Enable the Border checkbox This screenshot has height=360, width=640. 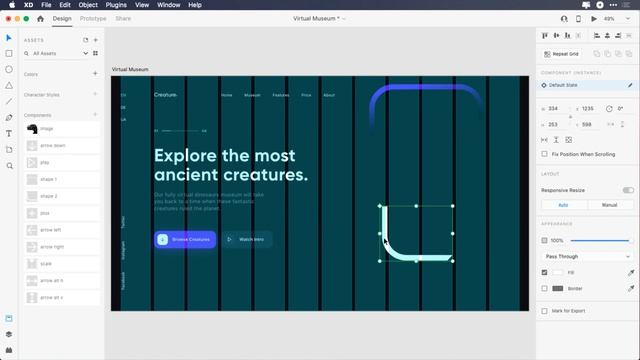(544, 289)
